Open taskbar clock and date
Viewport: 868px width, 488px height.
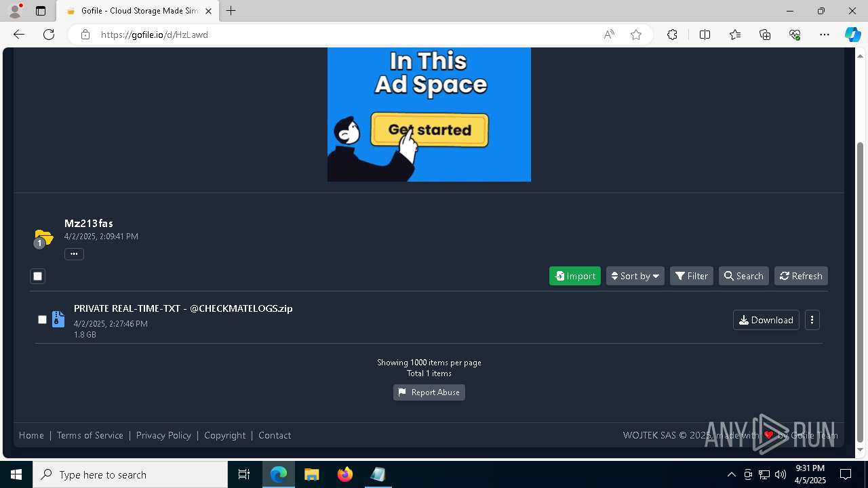pyautogui.click(x=810, y=474)
